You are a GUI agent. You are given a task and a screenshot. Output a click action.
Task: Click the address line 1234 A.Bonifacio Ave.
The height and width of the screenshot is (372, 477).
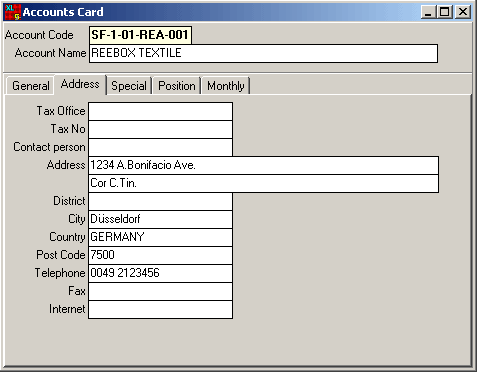pyautogui.click(x=263, y=165)
